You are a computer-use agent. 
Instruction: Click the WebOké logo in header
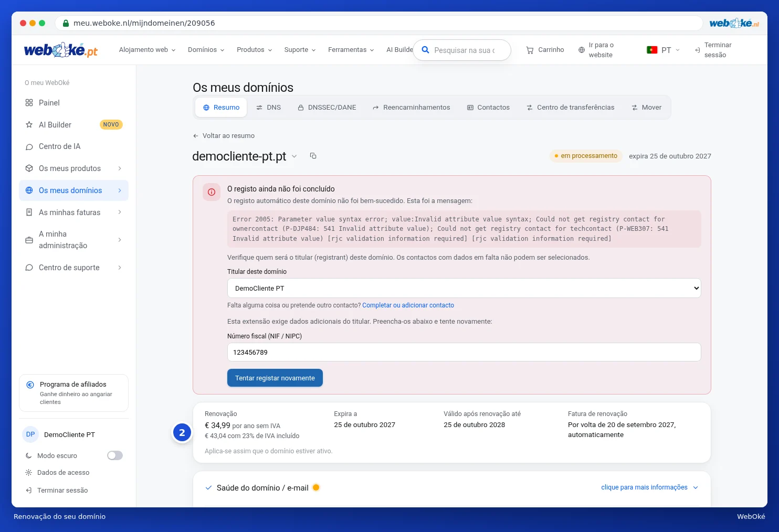61,50
